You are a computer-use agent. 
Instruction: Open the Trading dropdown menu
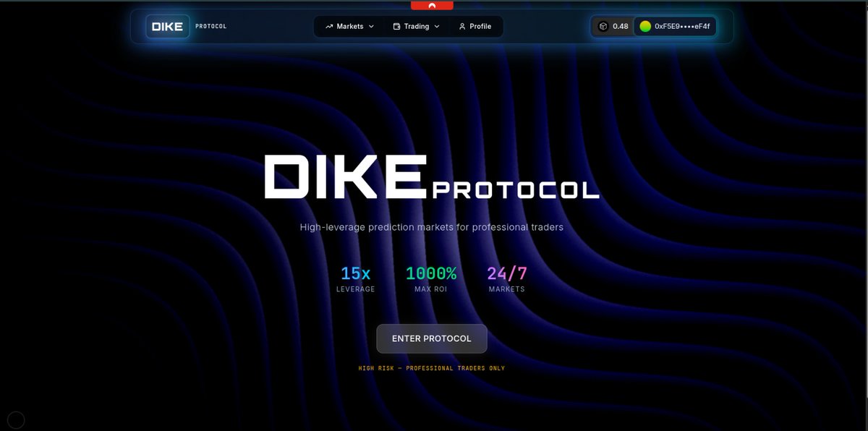coord(416,27)
